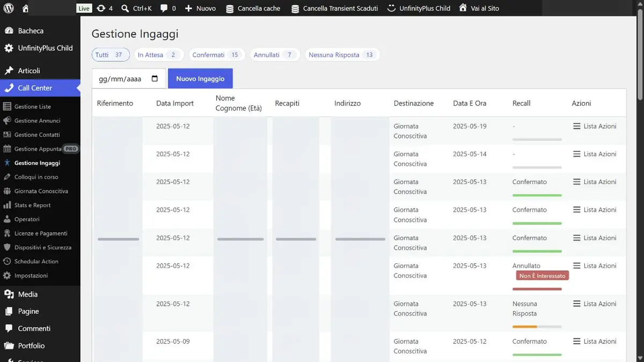
Task: Click the home icon in admin bar
Action: point(25,8)
